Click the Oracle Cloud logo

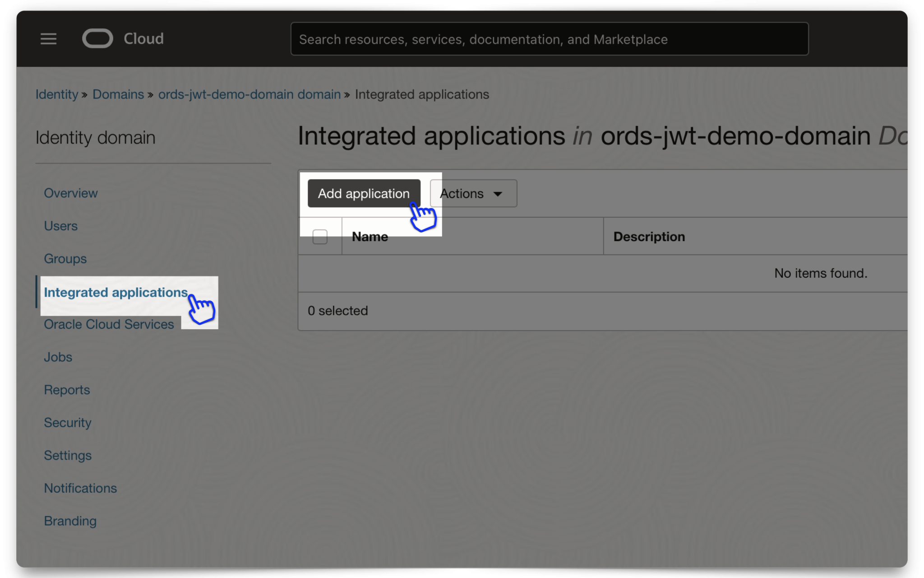point(97,38)
